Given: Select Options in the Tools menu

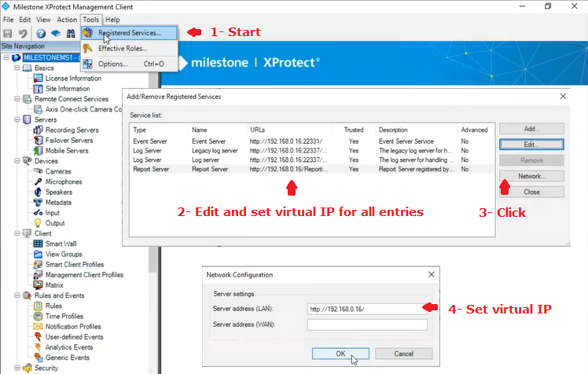Looking at the screenshot, I should point(112,64).
